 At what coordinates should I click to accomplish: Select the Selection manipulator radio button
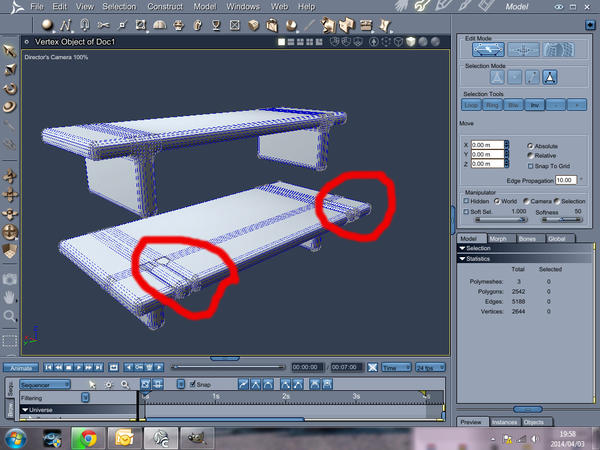click(x=556, y=201)
